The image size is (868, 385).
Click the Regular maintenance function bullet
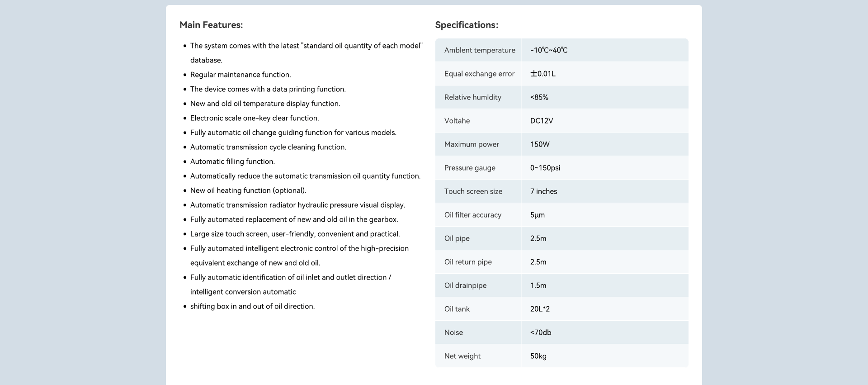click(x=241, y=75)
